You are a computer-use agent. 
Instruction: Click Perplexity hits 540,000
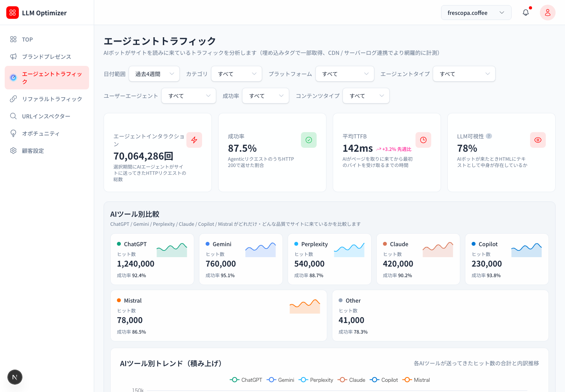coord(310,264)
